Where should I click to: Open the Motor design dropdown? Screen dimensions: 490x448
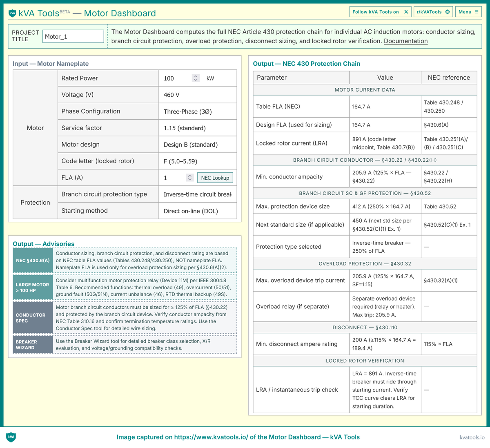click(198, 145)
